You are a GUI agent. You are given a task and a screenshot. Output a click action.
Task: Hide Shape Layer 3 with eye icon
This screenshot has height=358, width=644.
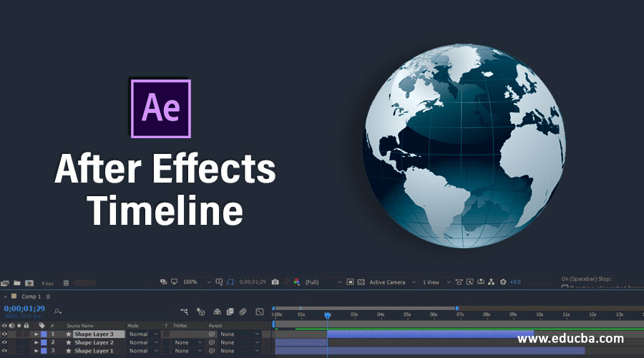[4, 334]
